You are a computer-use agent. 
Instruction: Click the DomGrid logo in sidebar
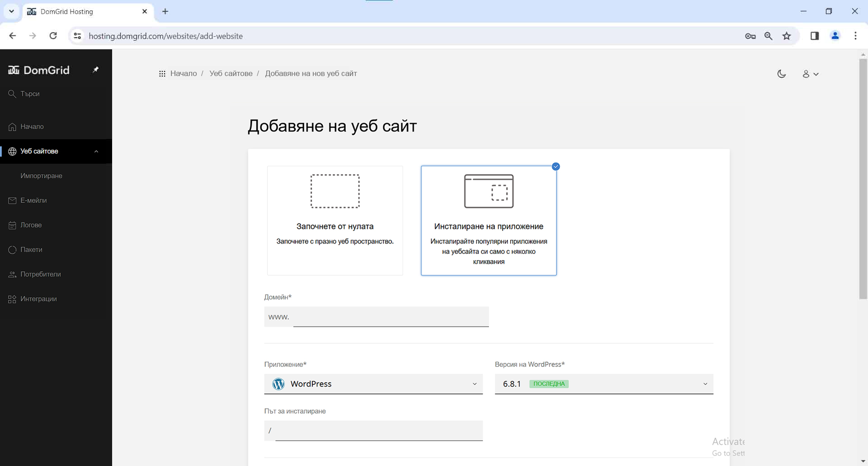39,70
